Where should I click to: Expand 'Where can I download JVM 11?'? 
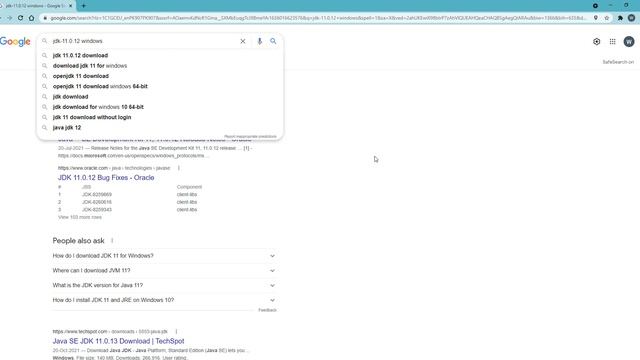point(164,271)
